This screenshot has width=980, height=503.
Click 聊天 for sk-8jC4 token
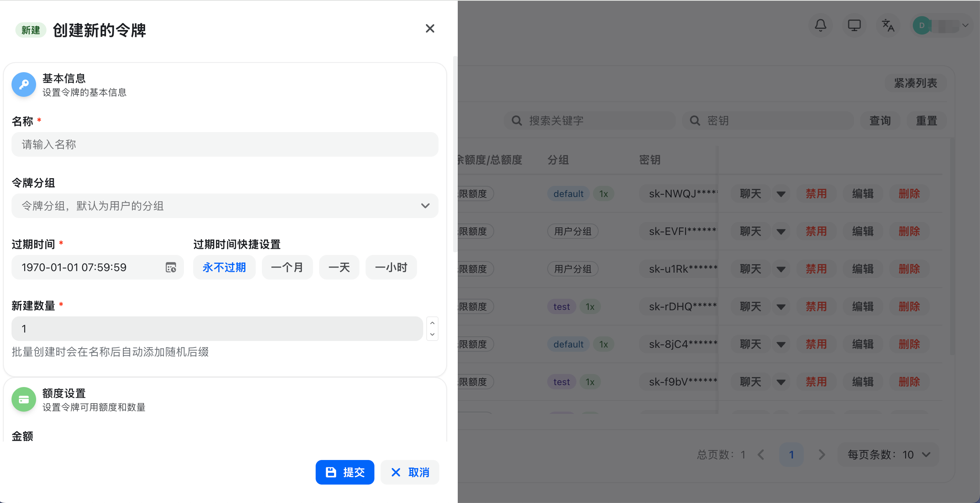(750, 344)
